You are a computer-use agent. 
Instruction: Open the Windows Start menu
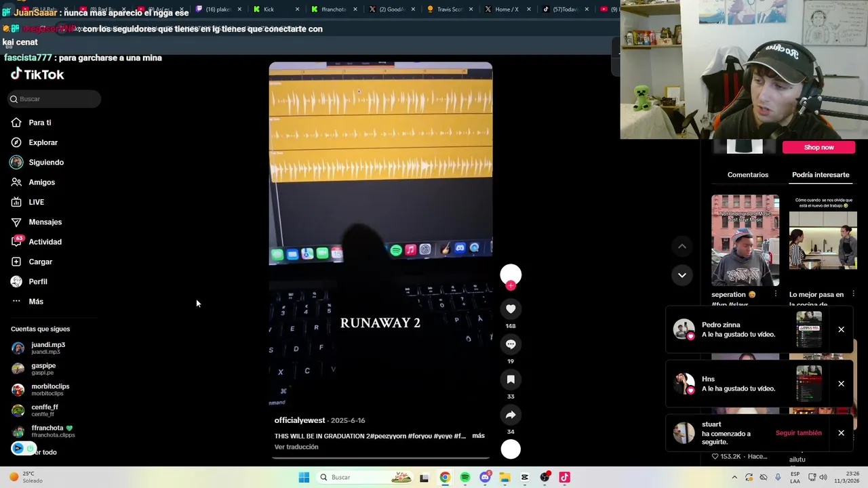(x=304, y=477)
